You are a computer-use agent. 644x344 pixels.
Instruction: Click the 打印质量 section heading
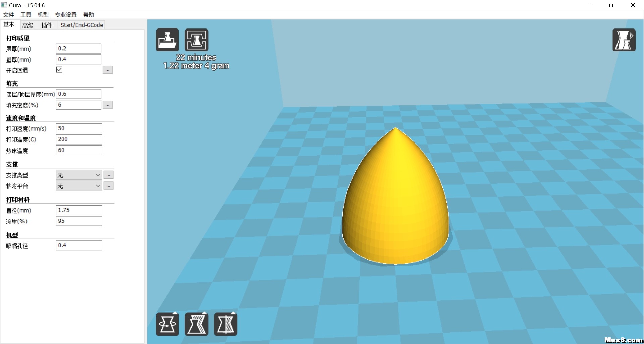(18, 38)
